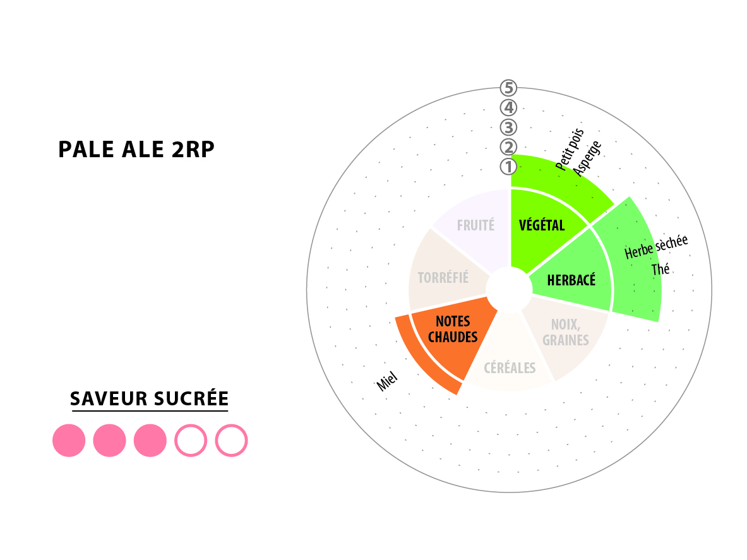747x560 pixels.
Task: Click the SAVEUR SUCRÉE heading
Action: pos(149,398)
